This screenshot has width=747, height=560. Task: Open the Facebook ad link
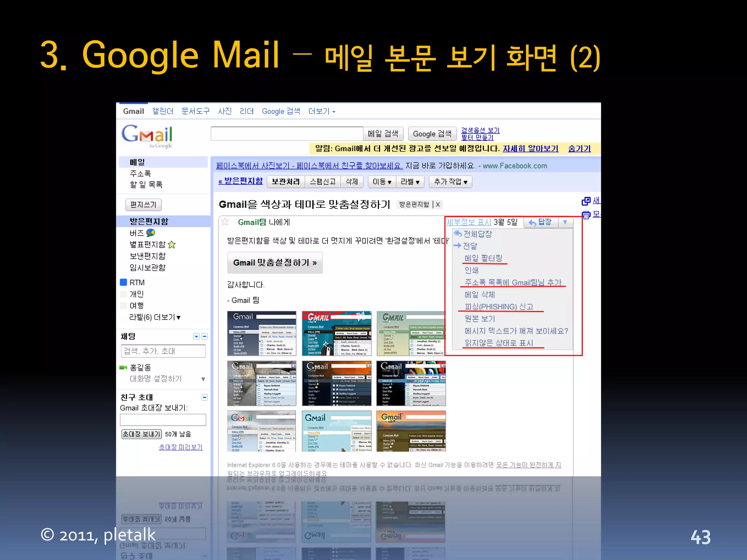[309, 166]
